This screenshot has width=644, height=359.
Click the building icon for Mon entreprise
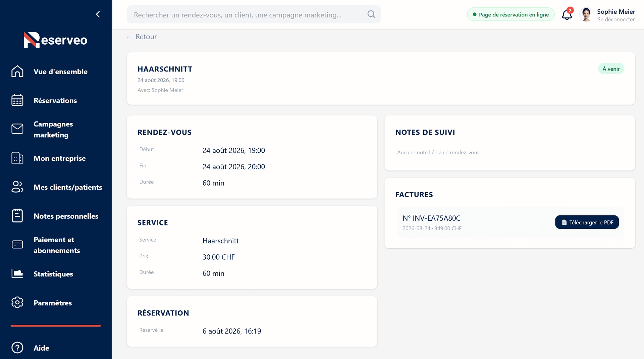(17, 158)
